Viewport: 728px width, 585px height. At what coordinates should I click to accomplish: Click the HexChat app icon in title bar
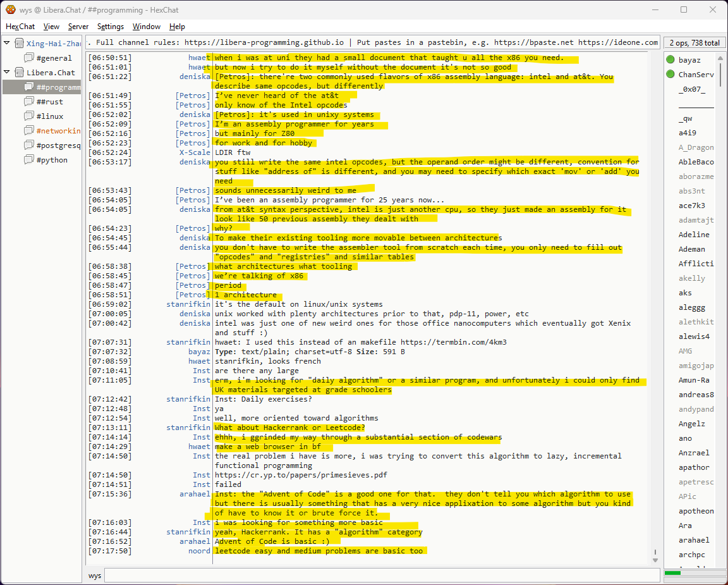pos(11,9)
